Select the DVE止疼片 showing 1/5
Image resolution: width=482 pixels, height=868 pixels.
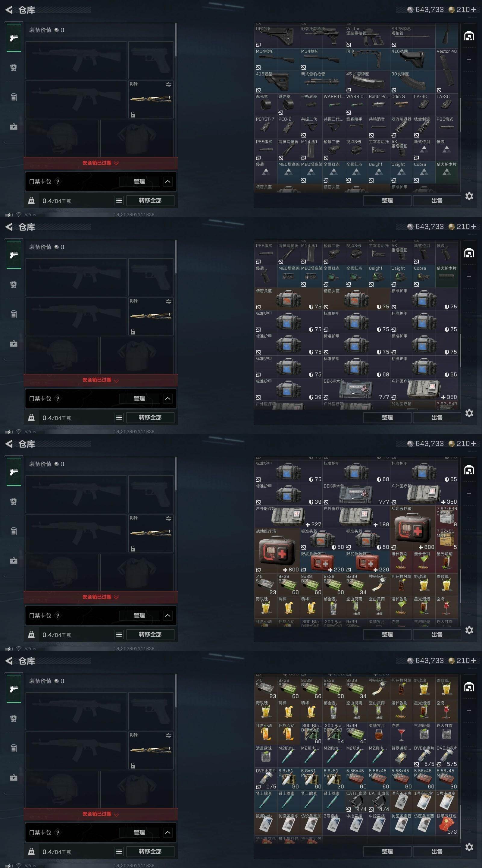tap(266, 779)
